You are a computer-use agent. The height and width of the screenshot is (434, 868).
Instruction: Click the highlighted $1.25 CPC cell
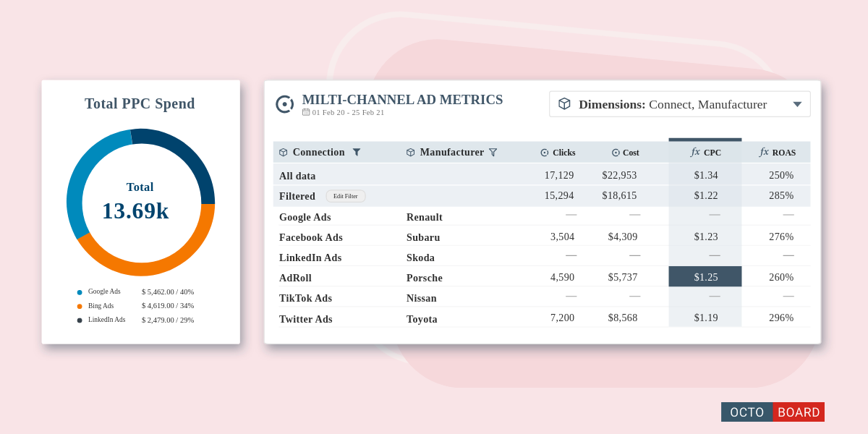pos(705,277)
